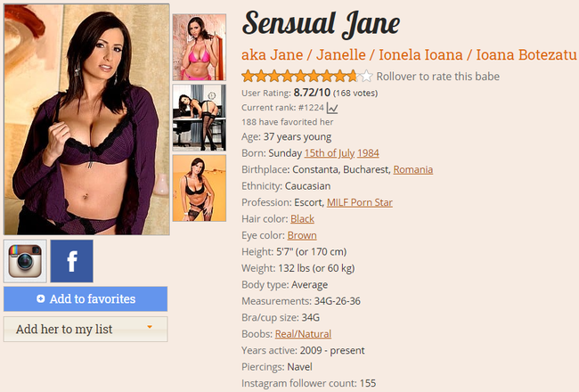Click the plus icon in Add to favorites
579x392 pixels.
[x=41, y=298]
